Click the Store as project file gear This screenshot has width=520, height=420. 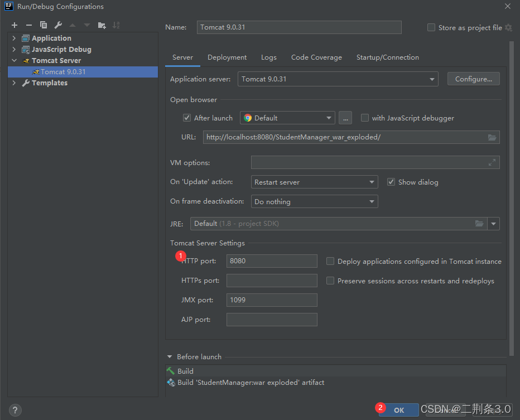(508, 27)
